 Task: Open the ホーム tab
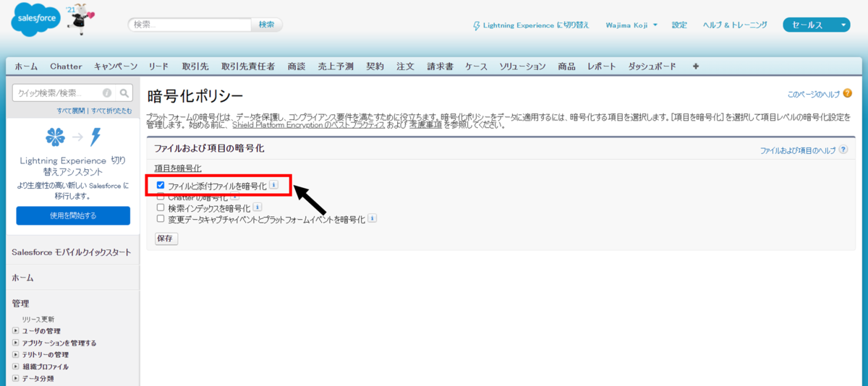coord(26,67)
